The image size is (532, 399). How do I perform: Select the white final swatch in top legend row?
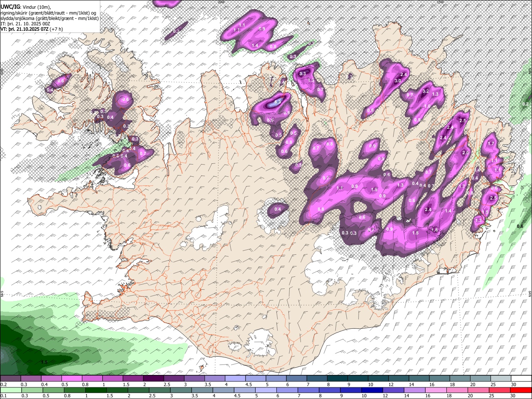521,379
